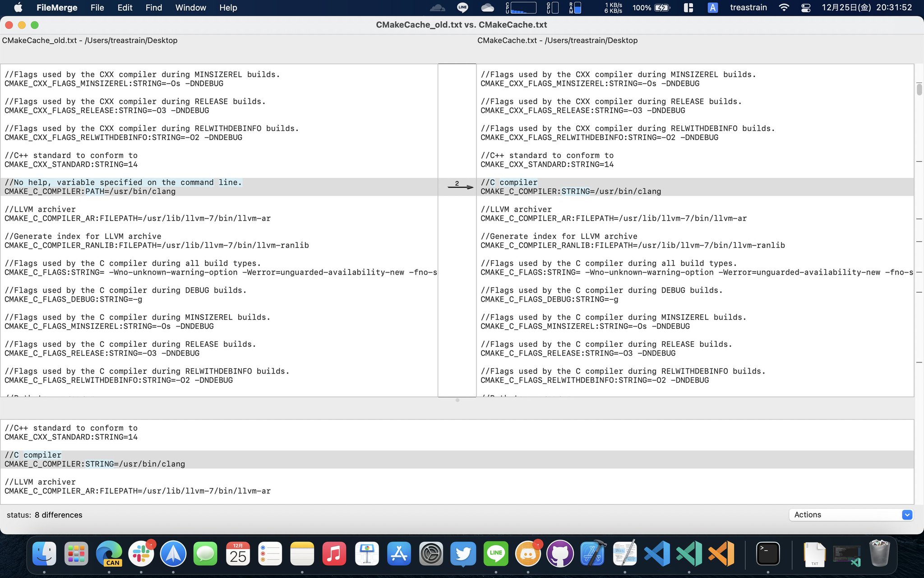Launch Terminal from the Dock
Image resolution: width=924 pixels, height=578 pixels.
[x=767, y=554]
